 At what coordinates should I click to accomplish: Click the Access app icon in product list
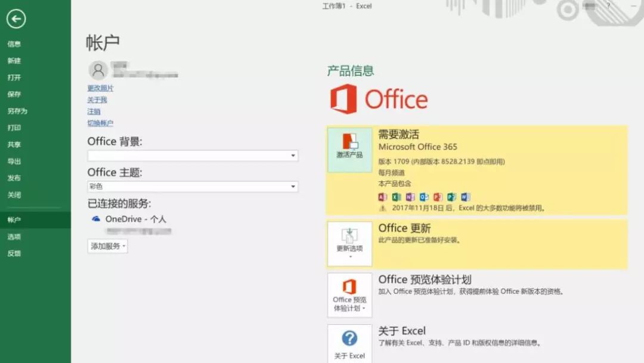(382, 197)
